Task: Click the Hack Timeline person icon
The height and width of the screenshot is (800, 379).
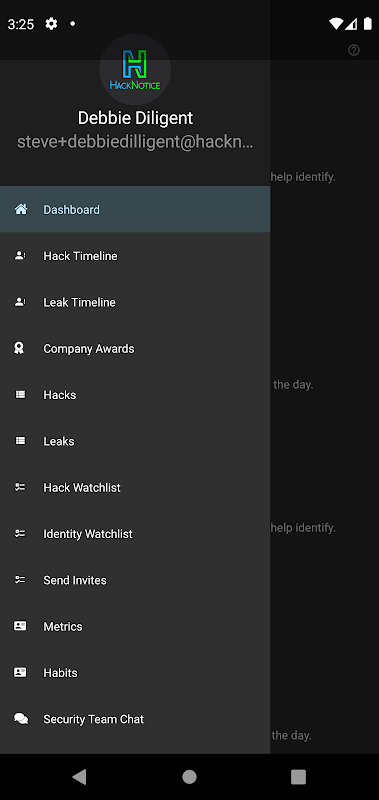Action: coord(20,256)
